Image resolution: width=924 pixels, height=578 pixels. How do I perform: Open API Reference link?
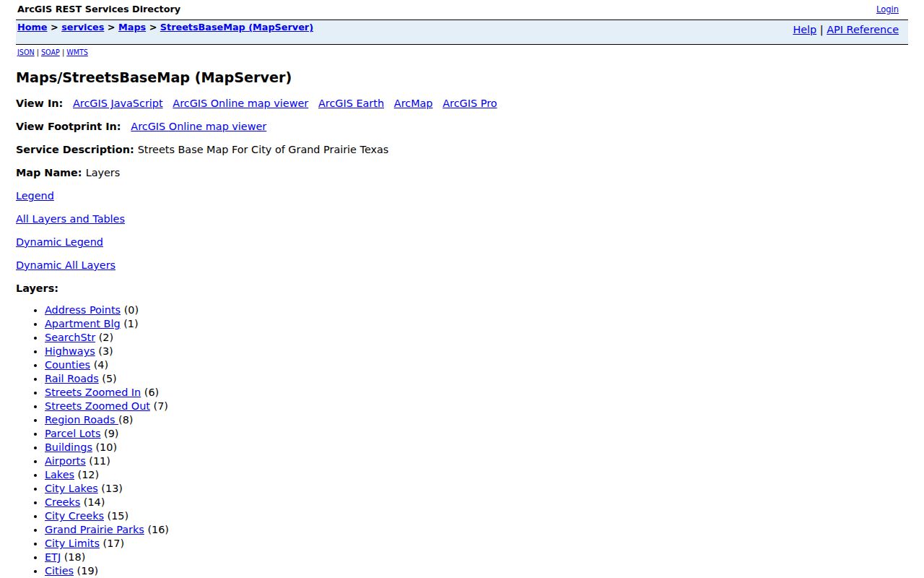pyautogui.click(x=863, y=30)
